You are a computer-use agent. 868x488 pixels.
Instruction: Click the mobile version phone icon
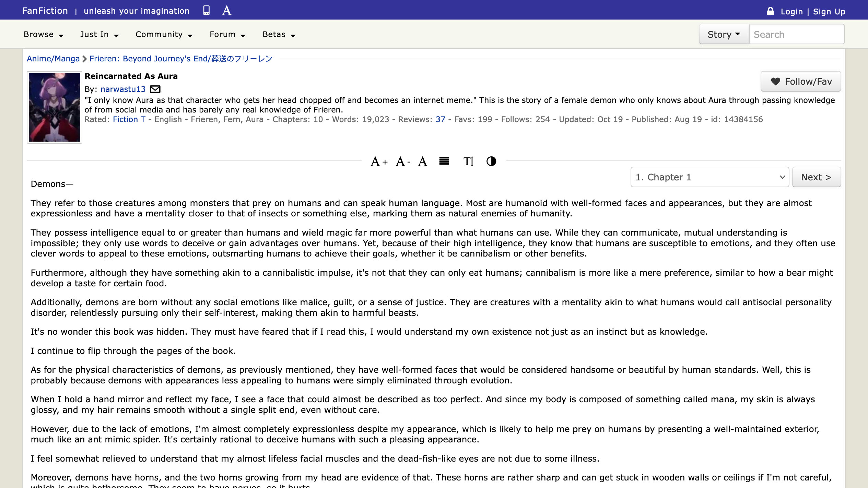[x=206, y=10]
